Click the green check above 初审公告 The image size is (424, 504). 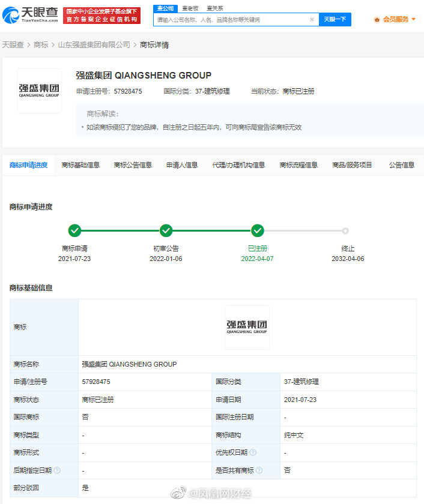pyautogui.click(x=166, y=230)
